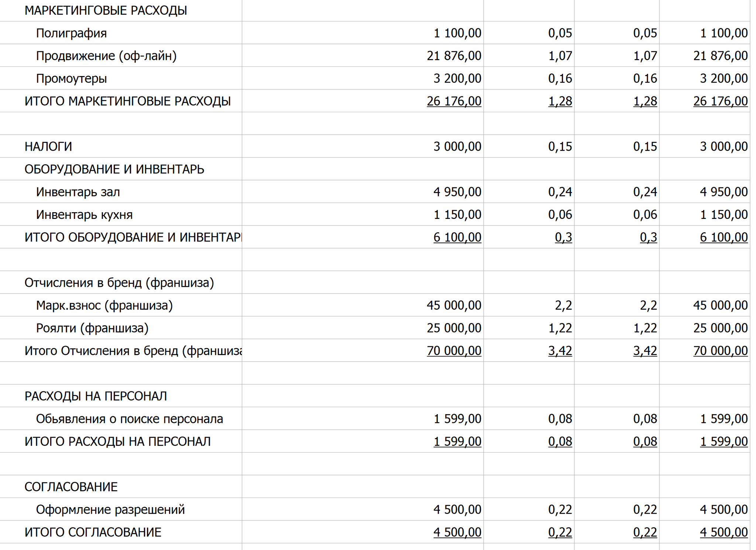
Task: Click the РАСХОДЫ НА ПЕРСОНАЛ section header
Action: (96, 396)
